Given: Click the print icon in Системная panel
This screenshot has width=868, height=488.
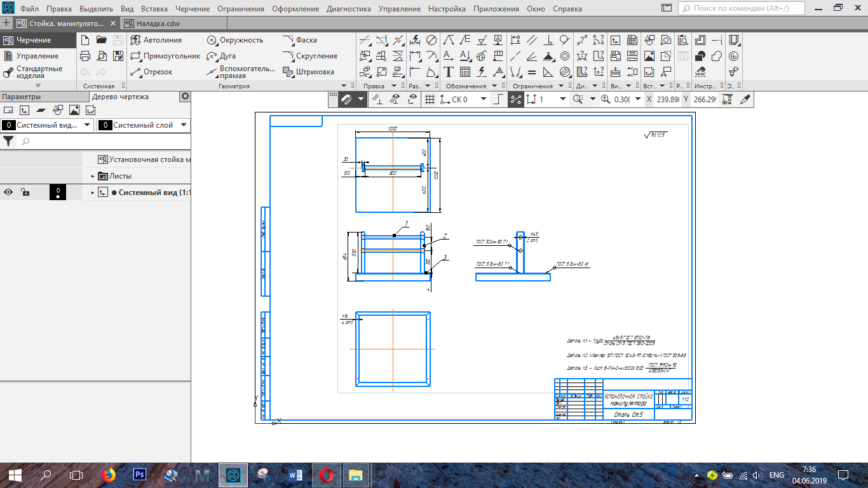Looking at the screenshot, I should [85, 56].
